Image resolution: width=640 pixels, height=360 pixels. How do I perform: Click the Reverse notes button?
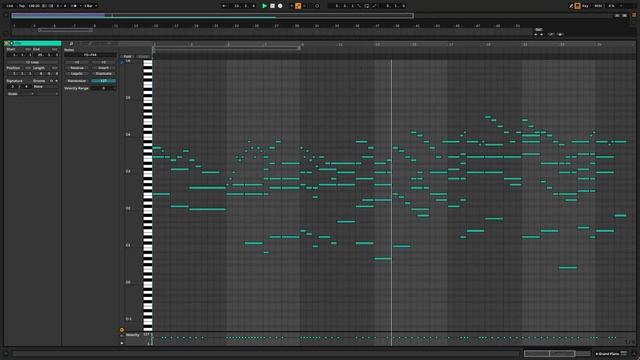pyautogui.click(x=77, y=68)
